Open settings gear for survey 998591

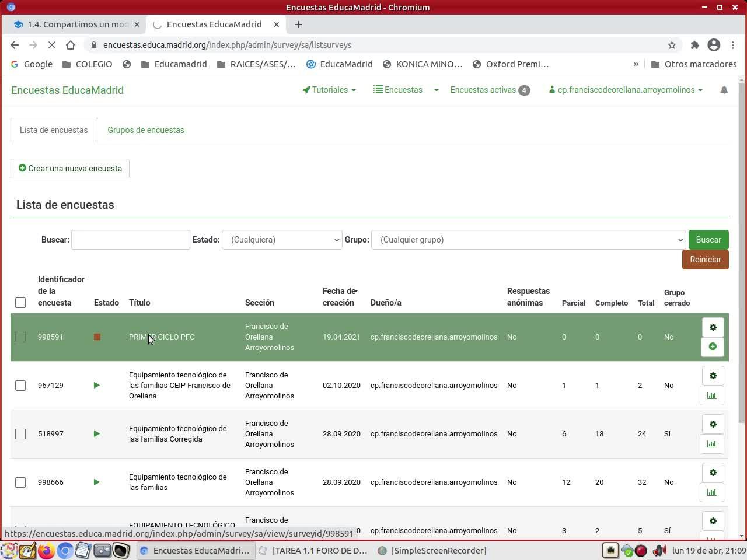tap(713, 327)
